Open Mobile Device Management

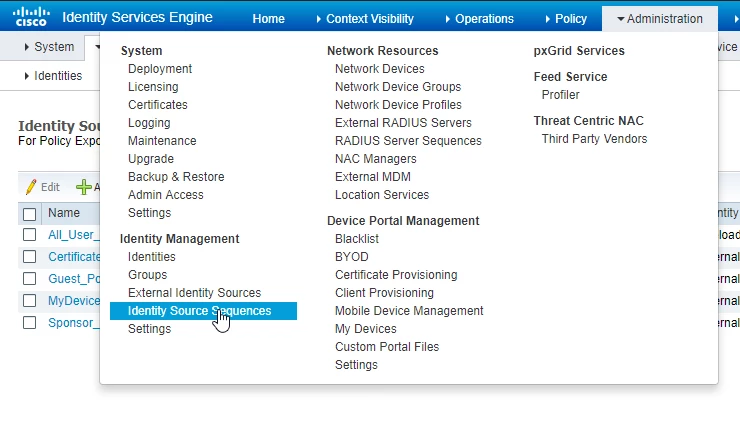[409, 311]
